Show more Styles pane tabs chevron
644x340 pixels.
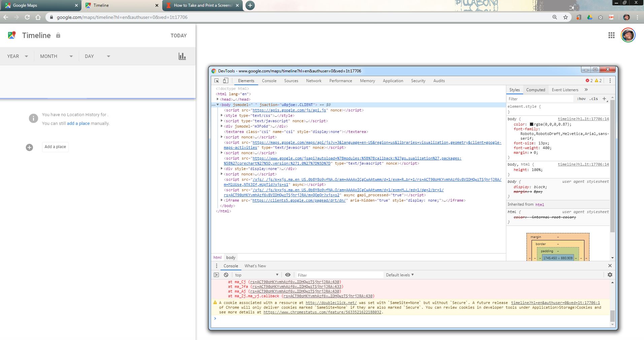(x=586, y=90)
